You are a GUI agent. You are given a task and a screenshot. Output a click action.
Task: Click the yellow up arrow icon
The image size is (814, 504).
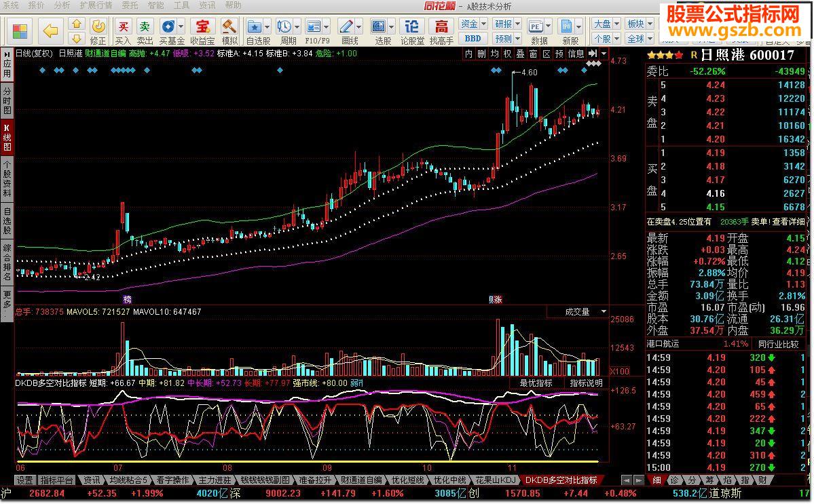coord(76,24)
